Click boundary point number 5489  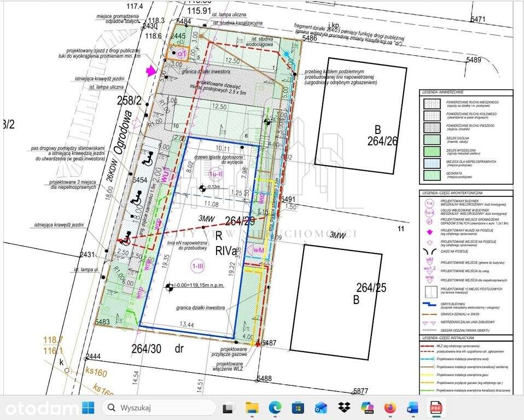[474, 60]
